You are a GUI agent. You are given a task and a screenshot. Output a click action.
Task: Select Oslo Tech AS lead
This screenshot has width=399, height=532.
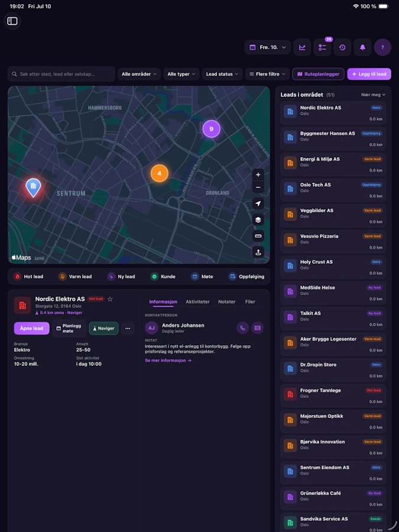pos(333,190)
